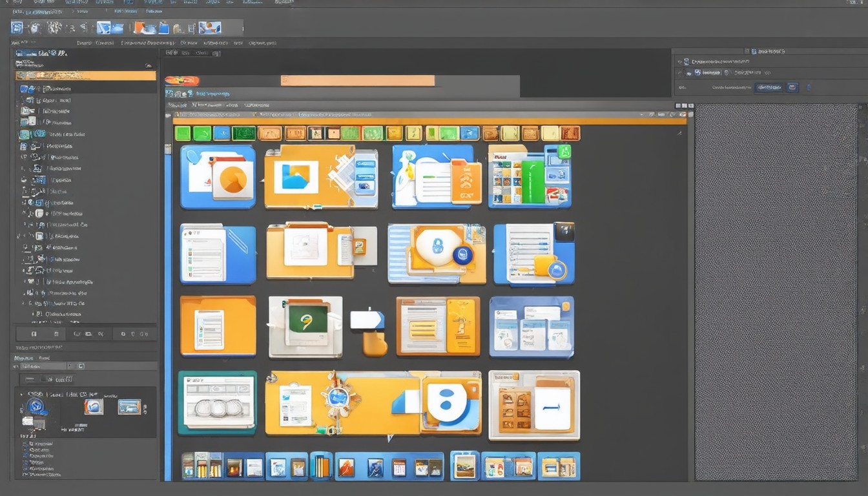Open the blue folder with white figure and orange page
868x496 pixels.
[437, 176]
